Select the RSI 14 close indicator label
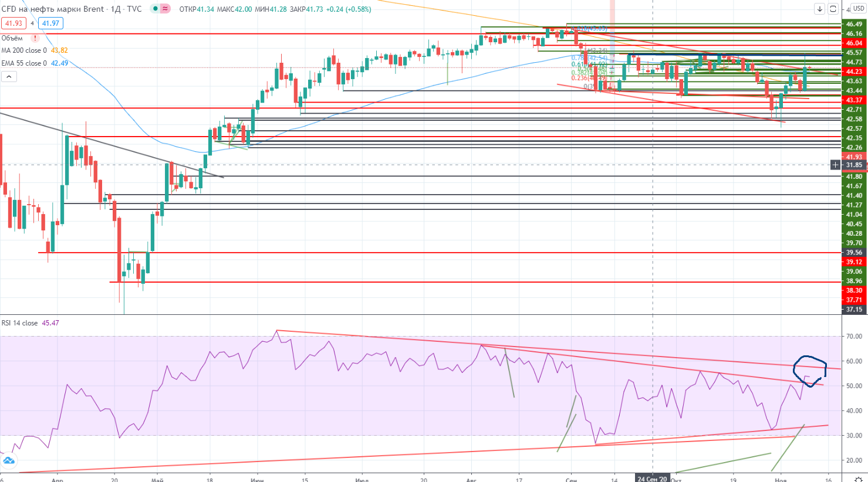The image size is (868, 482). [19, 323]
